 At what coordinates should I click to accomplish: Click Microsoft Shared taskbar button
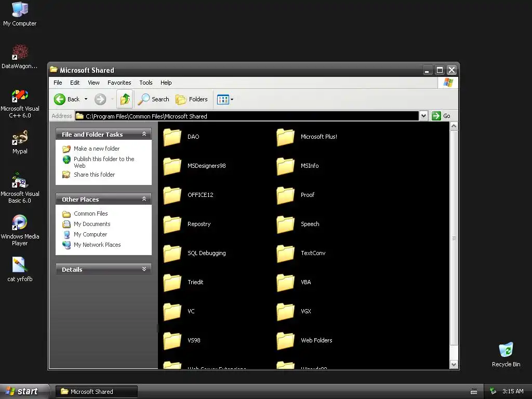click(96, 392)
